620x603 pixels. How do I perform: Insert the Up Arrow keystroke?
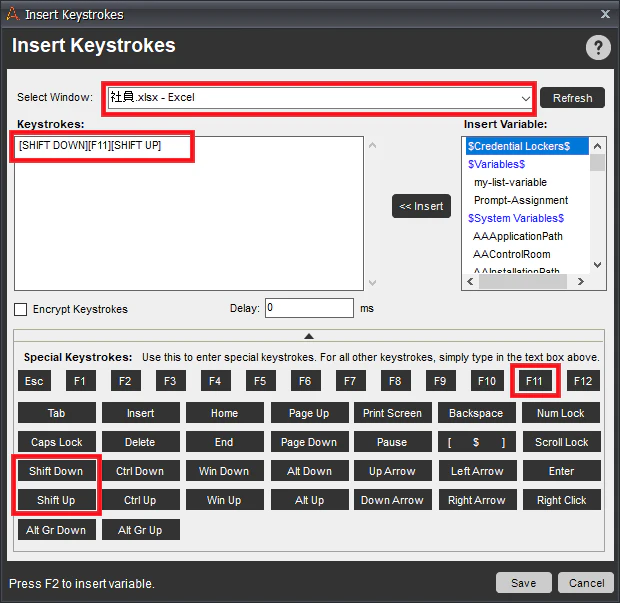(393, 471)
